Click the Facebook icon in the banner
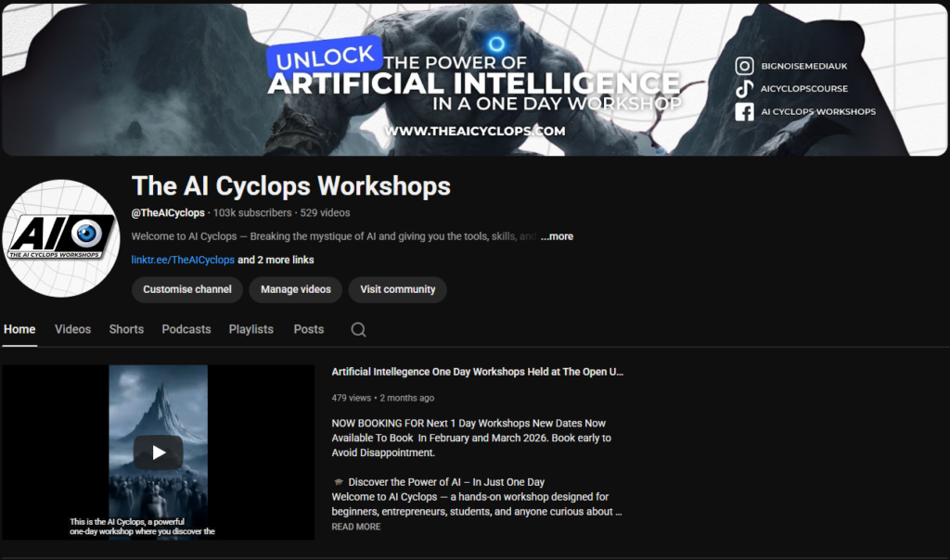This screenshot has height=560, width=950. [x=744, y=111]
